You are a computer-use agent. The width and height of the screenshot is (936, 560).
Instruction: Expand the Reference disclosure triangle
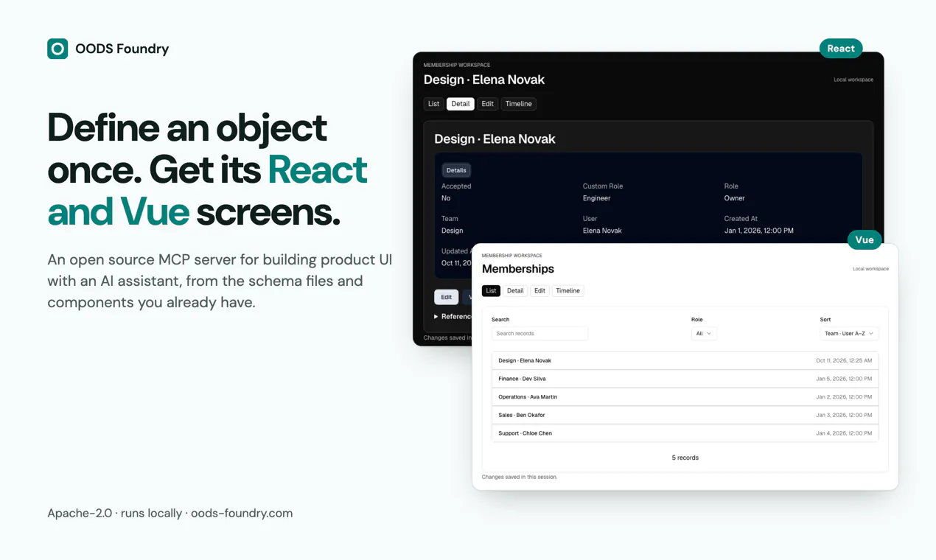coord(436,317)
